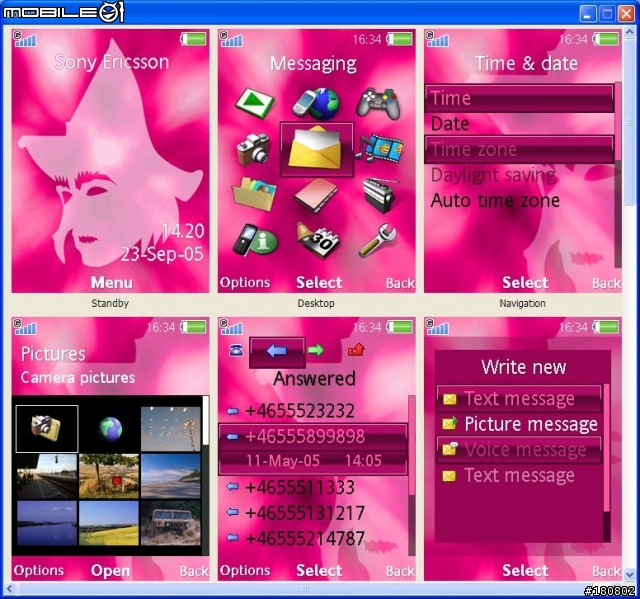Screen dimensions: 640x599
Task: Select the green right-arrow dialed calls tab
Action: point(316,350)
